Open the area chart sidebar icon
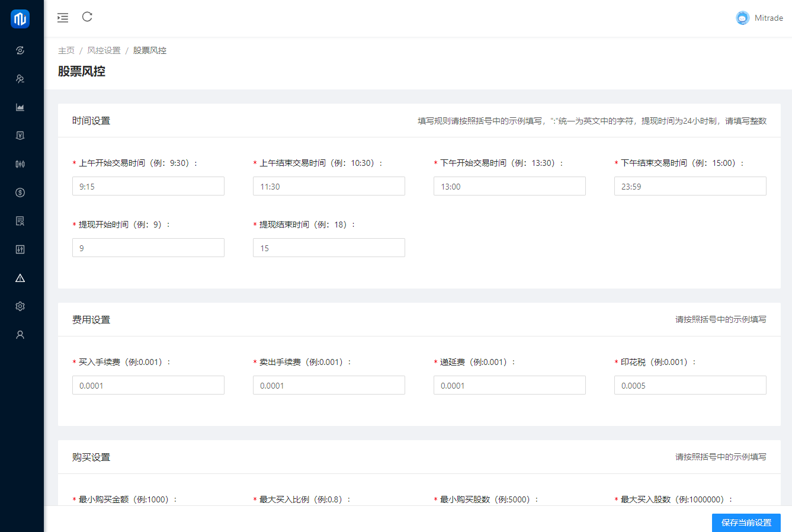 (20, 107)
